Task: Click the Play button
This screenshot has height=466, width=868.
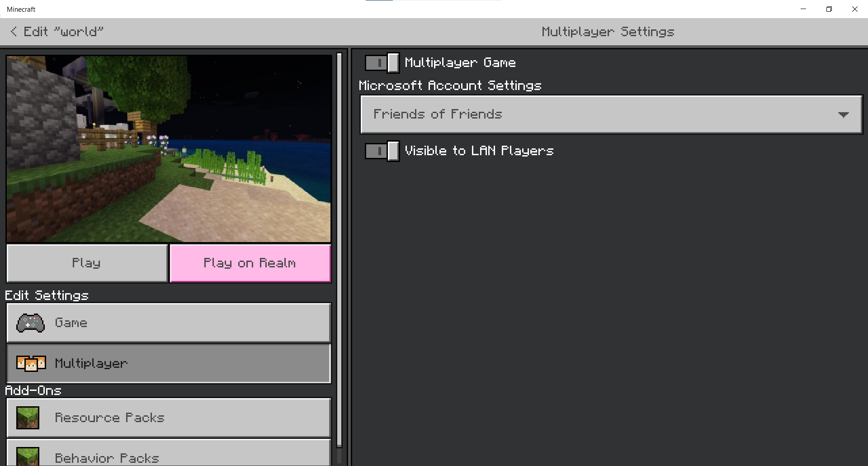Action: coord(87,263)
